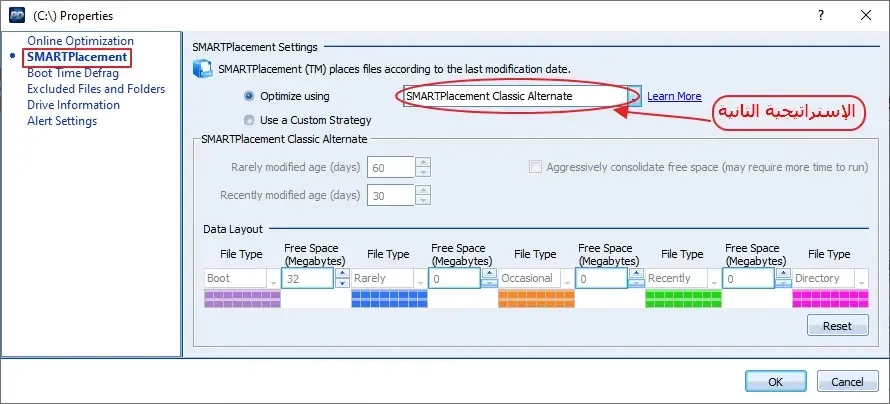
Task: Click the free space field after Occasional
Action: [x=602, y=279]
